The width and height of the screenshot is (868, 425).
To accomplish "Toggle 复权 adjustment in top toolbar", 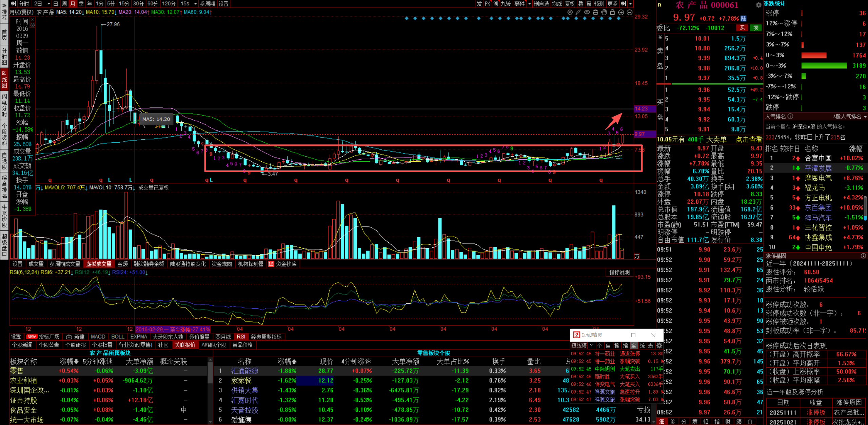I will tap(570, 4).
